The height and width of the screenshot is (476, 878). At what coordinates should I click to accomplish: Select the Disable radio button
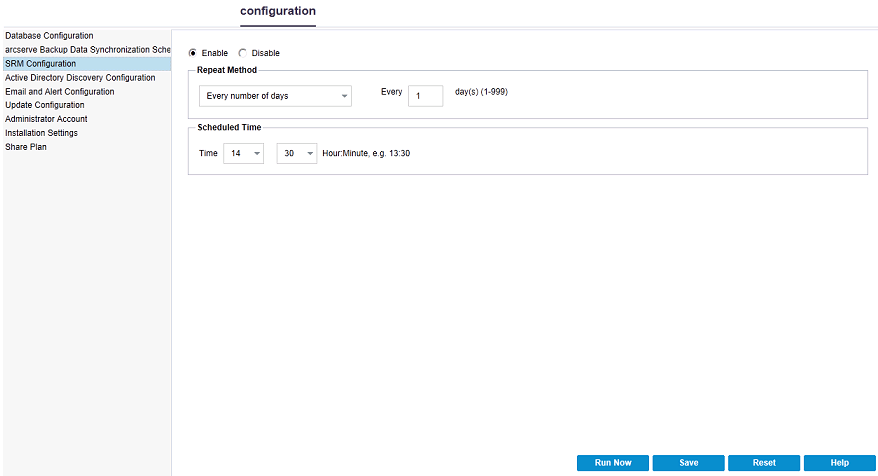pyautogui.click(x=242, y=53)
